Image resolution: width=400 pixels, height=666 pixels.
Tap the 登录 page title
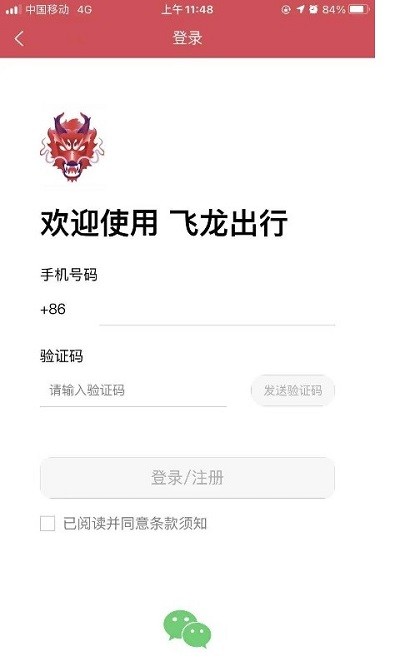[x=187, y=38]
